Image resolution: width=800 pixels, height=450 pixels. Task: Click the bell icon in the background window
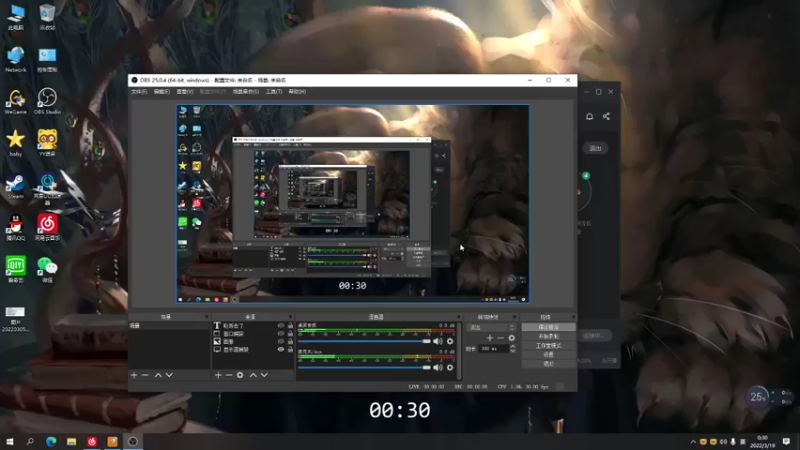tap(589, 116)
